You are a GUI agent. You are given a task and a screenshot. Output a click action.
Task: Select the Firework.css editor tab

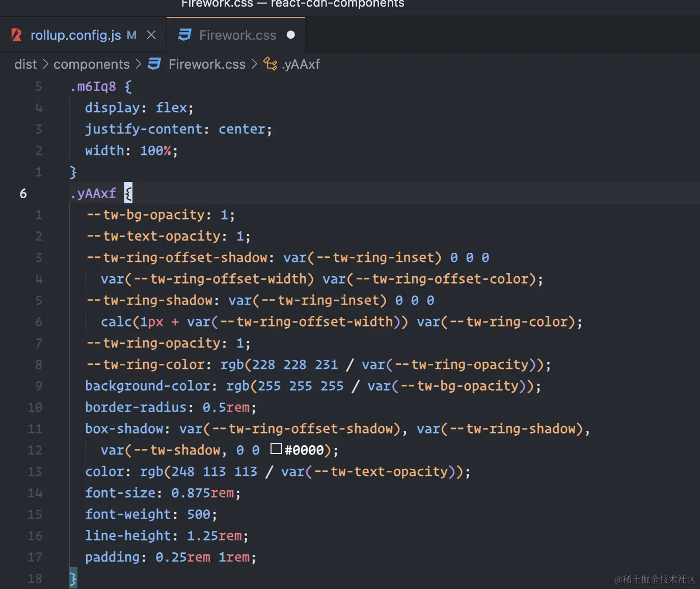236,35
